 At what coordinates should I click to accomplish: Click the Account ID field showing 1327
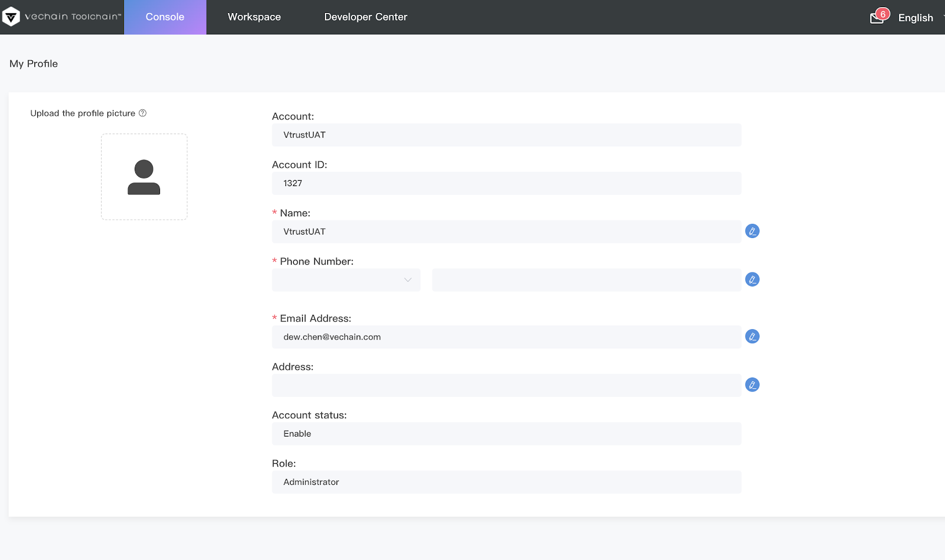point(506,183)
